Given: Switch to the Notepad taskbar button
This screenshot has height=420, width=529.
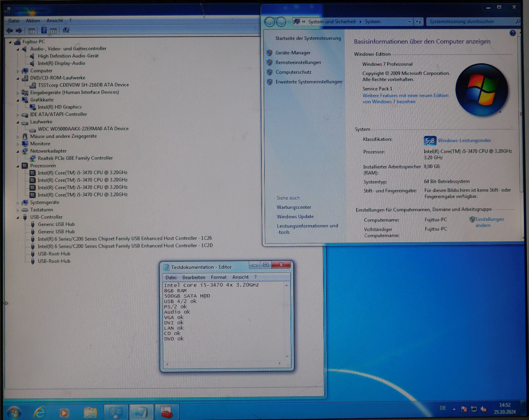Looking at the screenshot, I should coord(141,412).
